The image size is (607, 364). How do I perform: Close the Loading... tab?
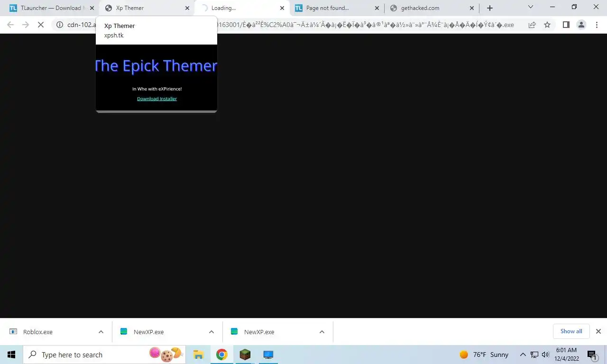[282, 8]
